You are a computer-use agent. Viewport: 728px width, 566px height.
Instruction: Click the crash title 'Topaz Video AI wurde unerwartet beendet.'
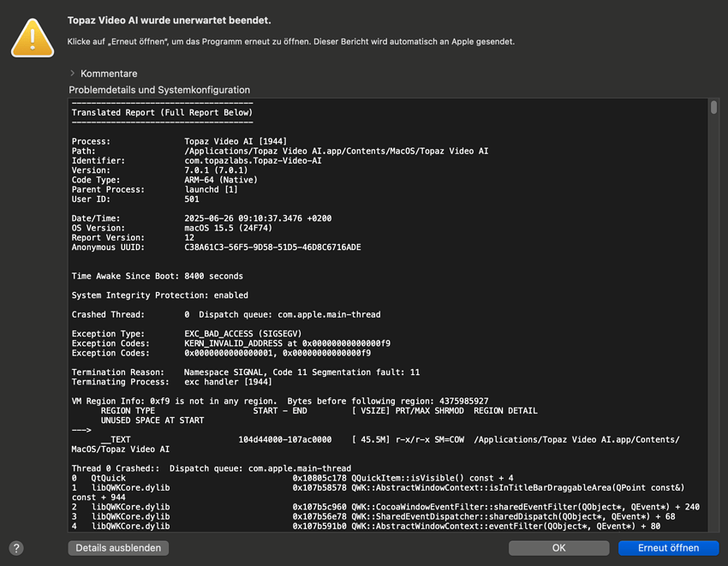click(169, 21)
